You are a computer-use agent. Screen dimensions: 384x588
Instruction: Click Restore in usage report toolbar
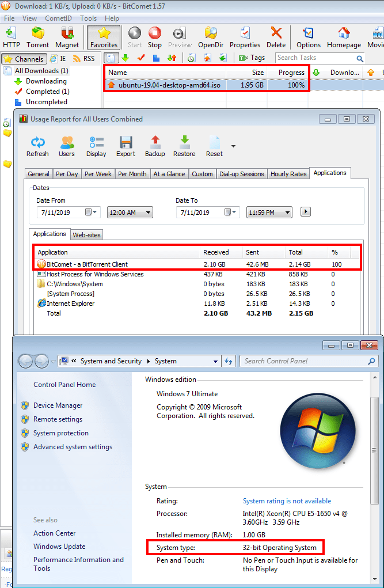pyautogui.click(x=184, y=146)
